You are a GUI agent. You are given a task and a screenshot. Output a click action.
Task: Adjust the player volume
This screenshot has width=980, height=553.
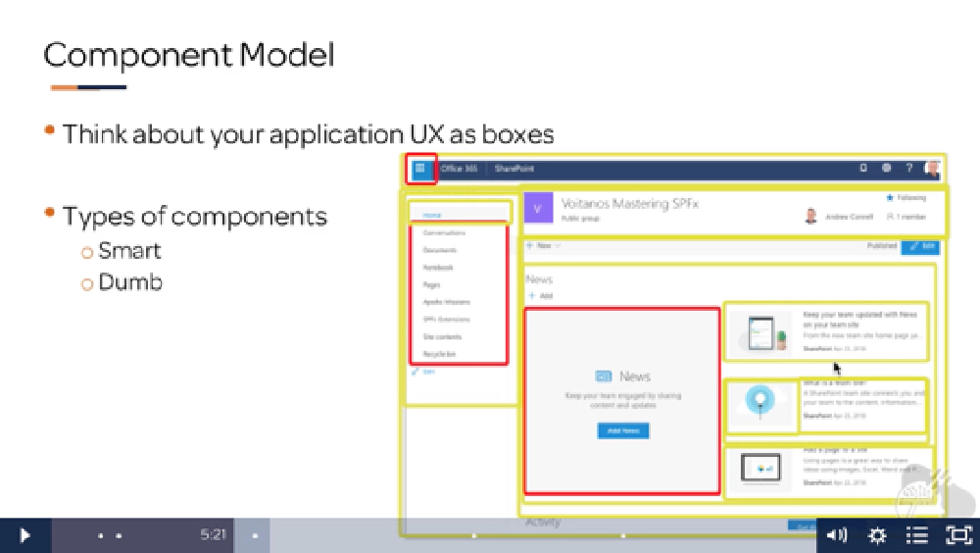(x=837, y=534)
